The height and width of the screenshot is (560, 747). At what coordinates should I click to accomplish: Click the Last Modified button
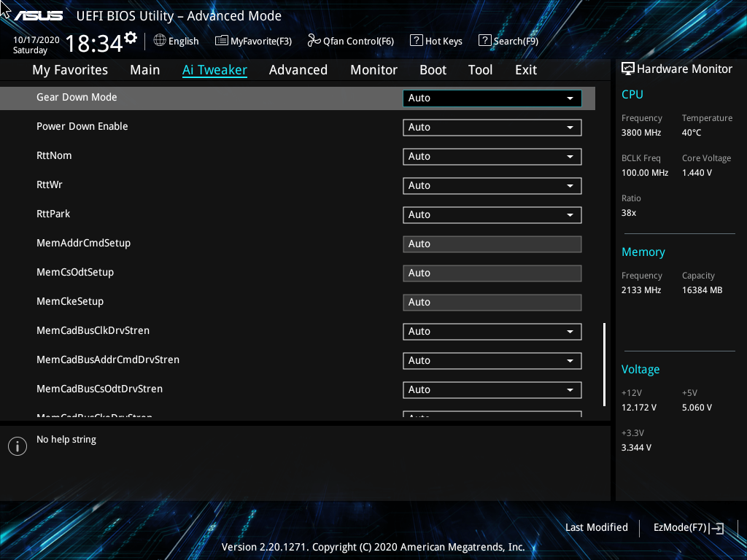[597, 528]
